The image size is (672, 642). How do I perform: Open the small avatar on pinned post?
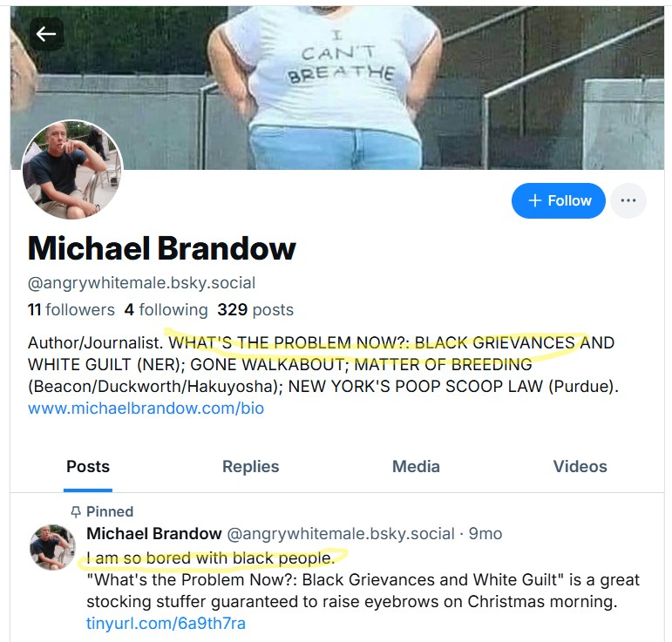point(52,547)
